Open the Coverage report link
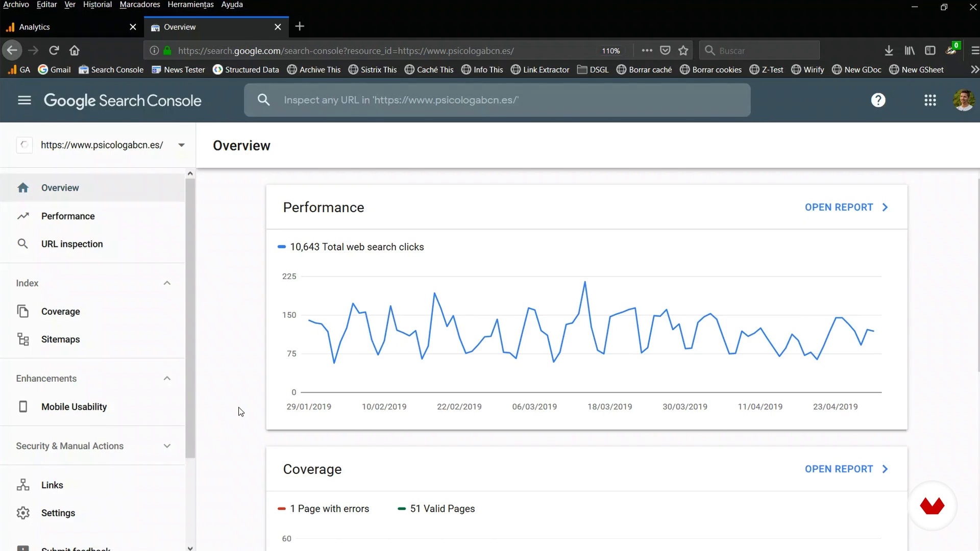The width and height of the screenshot is (980, 551). click(846, 469)
